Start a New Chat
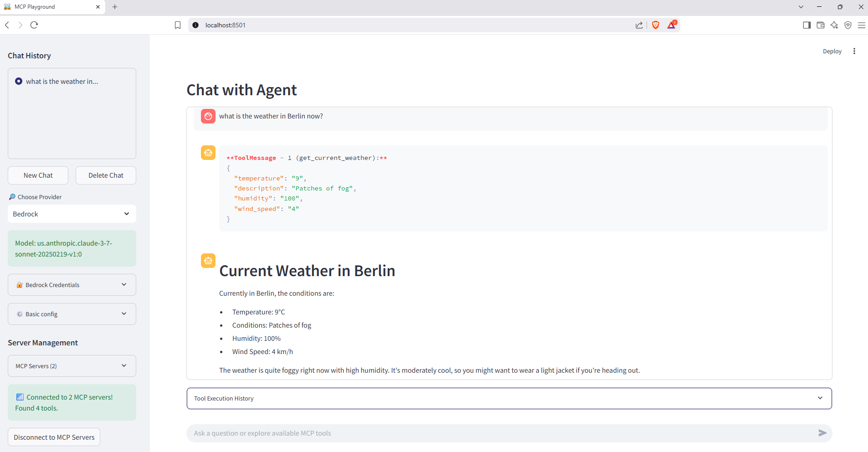 pyautogui.click(x=38, y=175)
